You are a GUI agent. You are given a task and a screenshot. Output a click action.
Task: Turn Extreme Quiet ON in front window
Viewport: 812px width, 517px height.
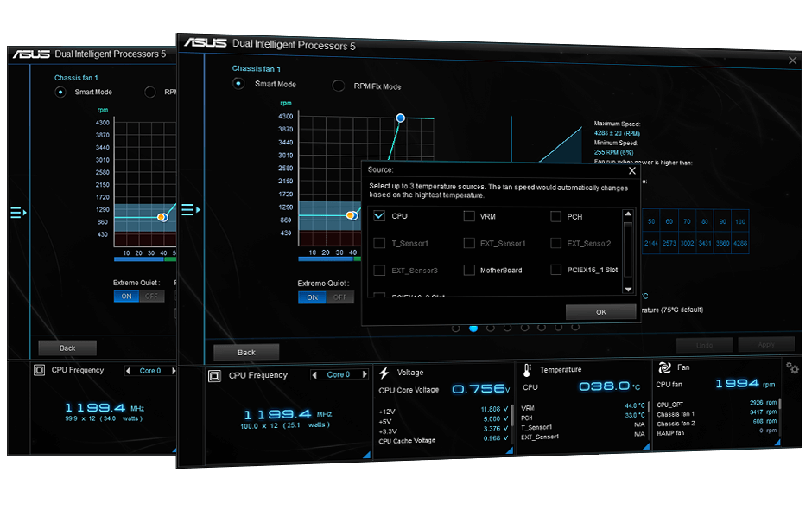[x=312, y=297]
